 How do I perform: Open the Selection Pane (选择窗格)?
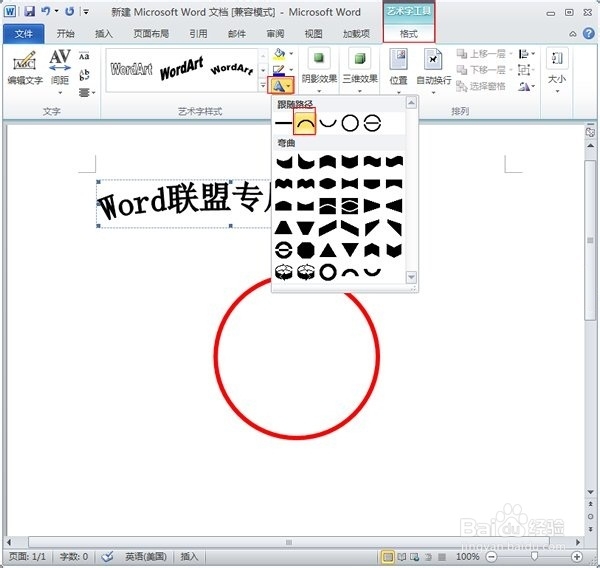point(481,87)
